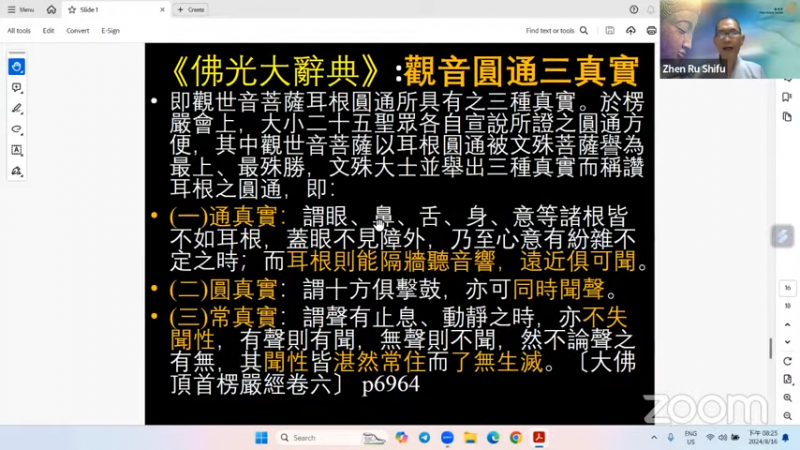This screenshot has width=800, height=450.
Task: Go to the Acrobat Home icon
Action: click(51, 9)
